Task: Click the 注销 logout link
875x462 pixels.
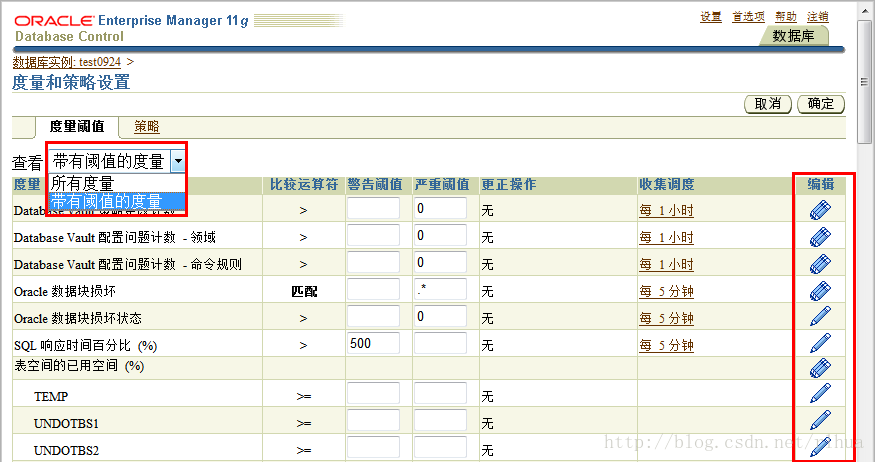Action: tap(818, 17)
